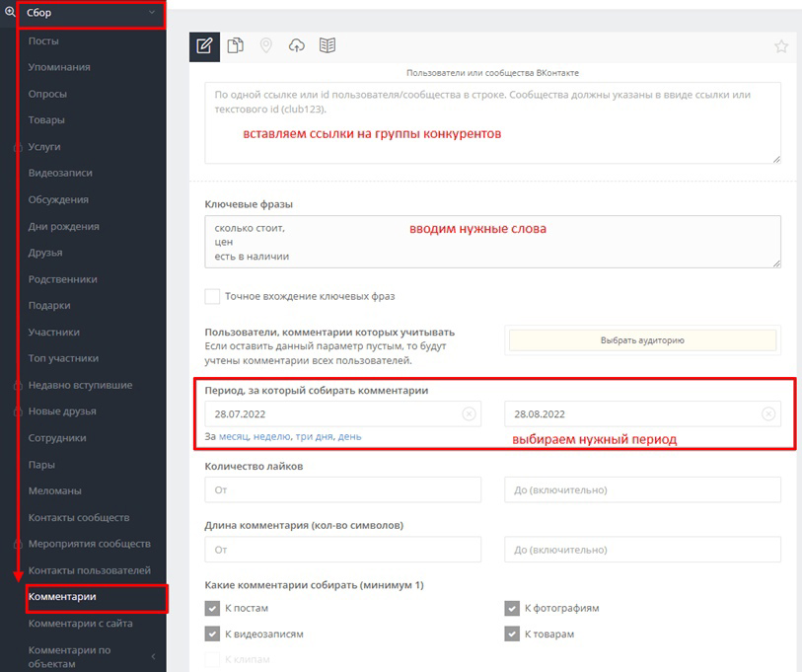802x672 pixels.
Task: Open Мероприятия сообществ in sidebar menu
Action: (90, 544)
